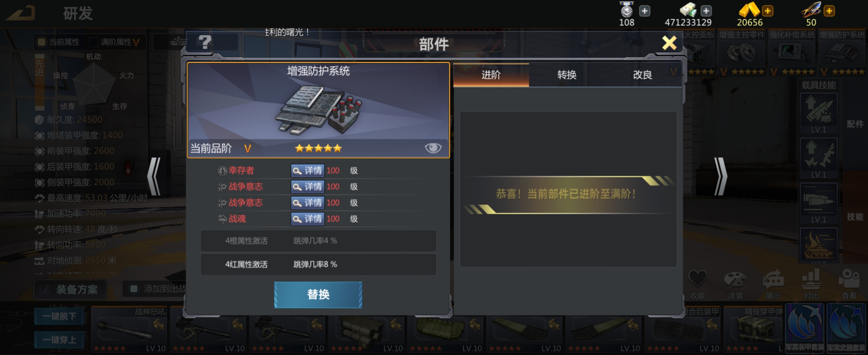Switch to the 改良 tab

(x=642, y=75)
